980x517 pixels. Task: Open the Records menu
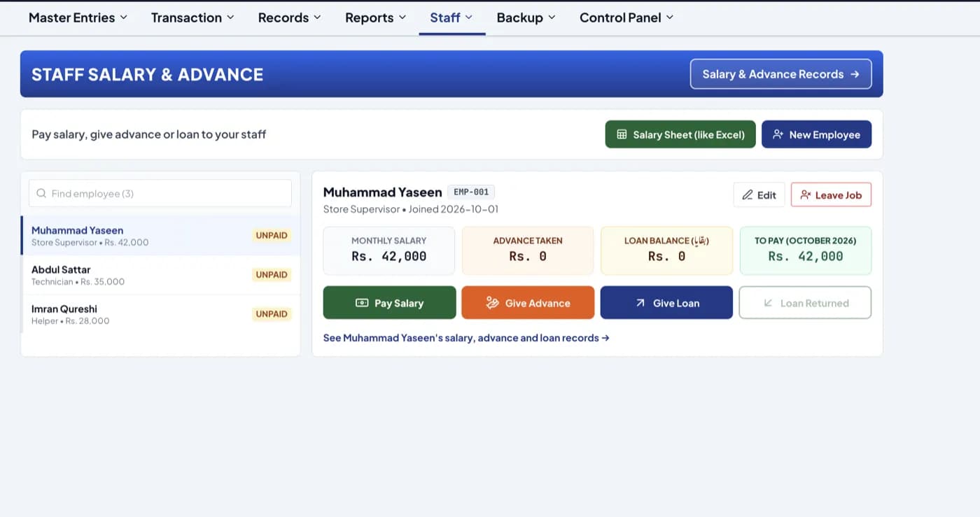(x=289, y=17)
